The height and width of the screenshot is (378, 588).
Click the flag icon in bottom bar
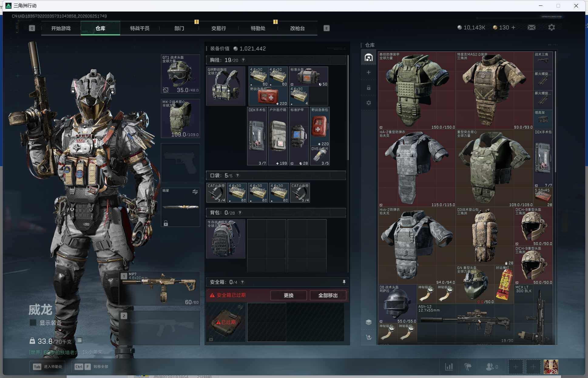[468, 367]
